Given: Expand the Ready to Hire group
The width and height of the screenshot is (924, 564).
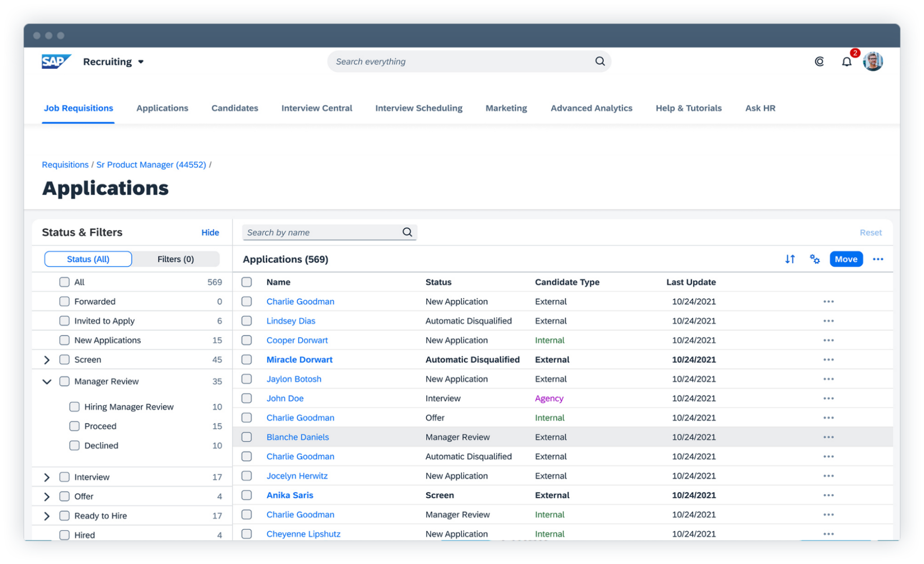Looking at the screenshot, I should pos(46,516).
